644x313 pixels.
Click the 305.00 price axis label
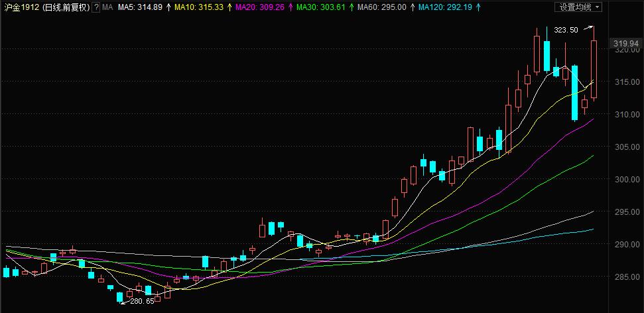pos(627,147)
